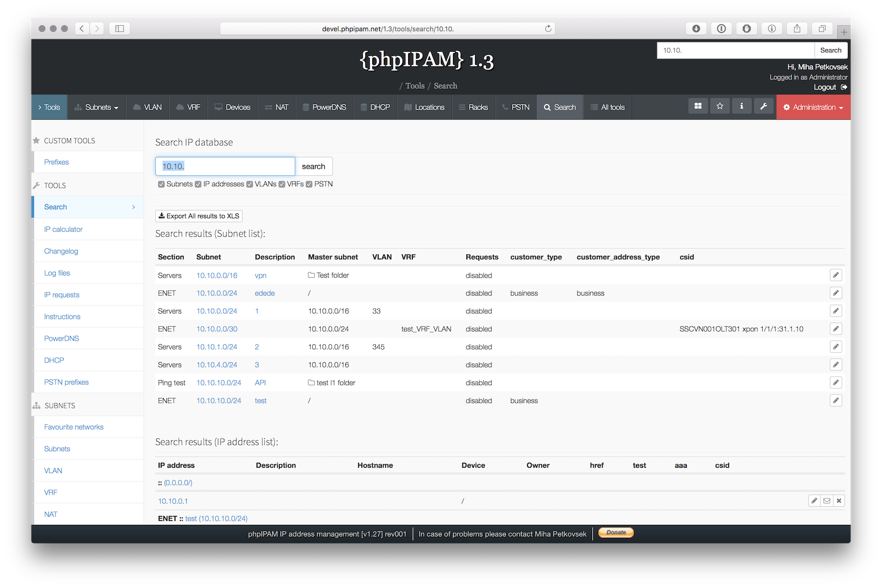This screenshot has width=882, height=588.
Task: Open Log files in sidebar
Action: click(x=88, y=273)
